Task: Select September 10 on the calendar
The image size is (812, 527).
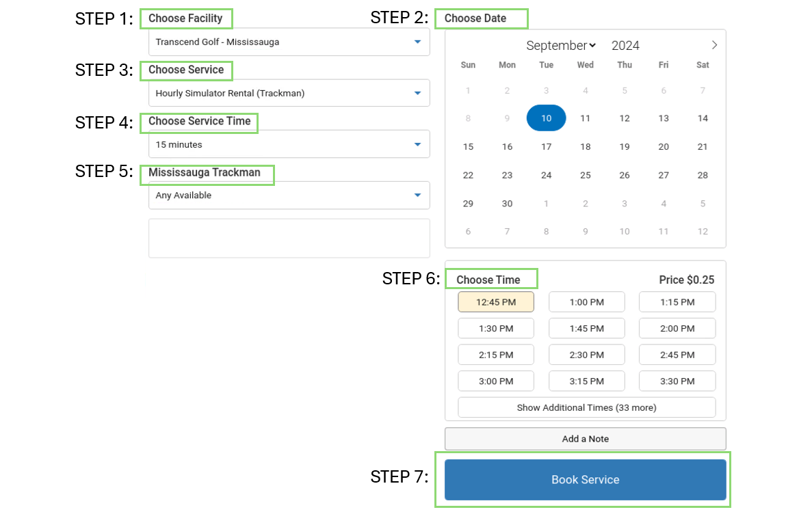Action: tap(546, 118)
